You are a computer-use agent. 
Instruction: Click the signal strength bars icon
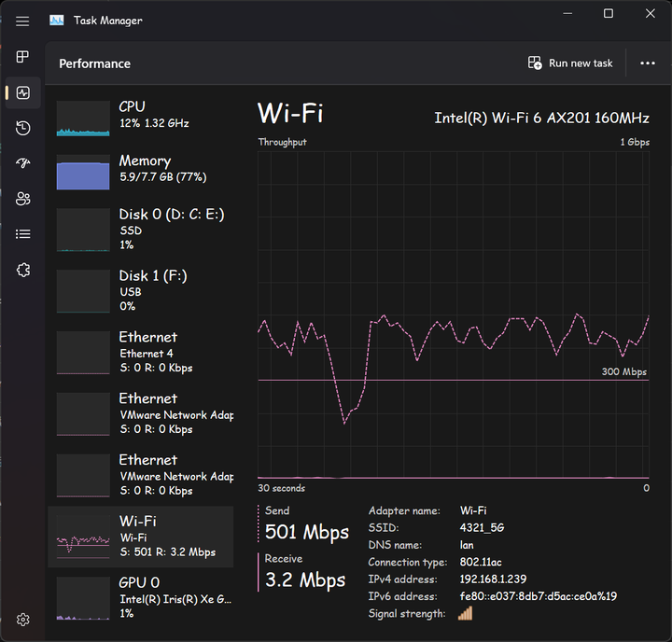coord(465,613)
